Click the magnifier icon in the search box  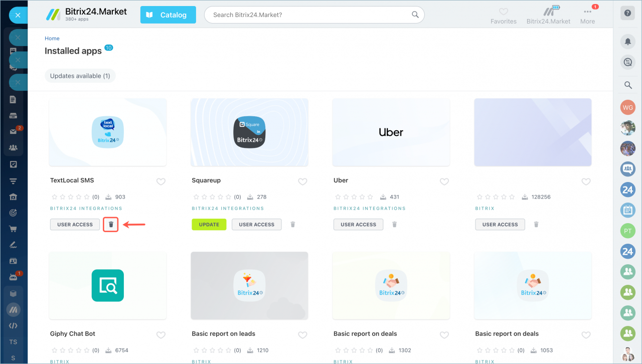pos(415,15)
